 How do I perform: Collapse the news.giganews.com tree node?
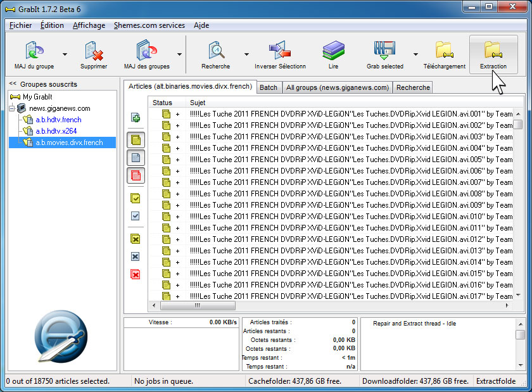(x=12, y=108)
